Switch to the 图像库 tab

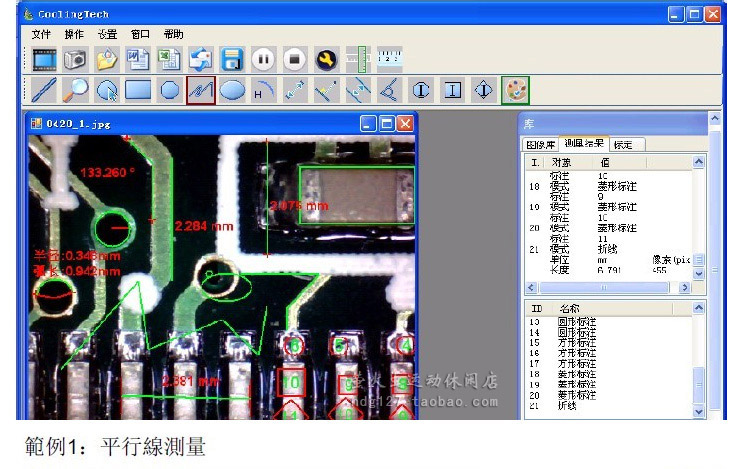coord(541,144)
